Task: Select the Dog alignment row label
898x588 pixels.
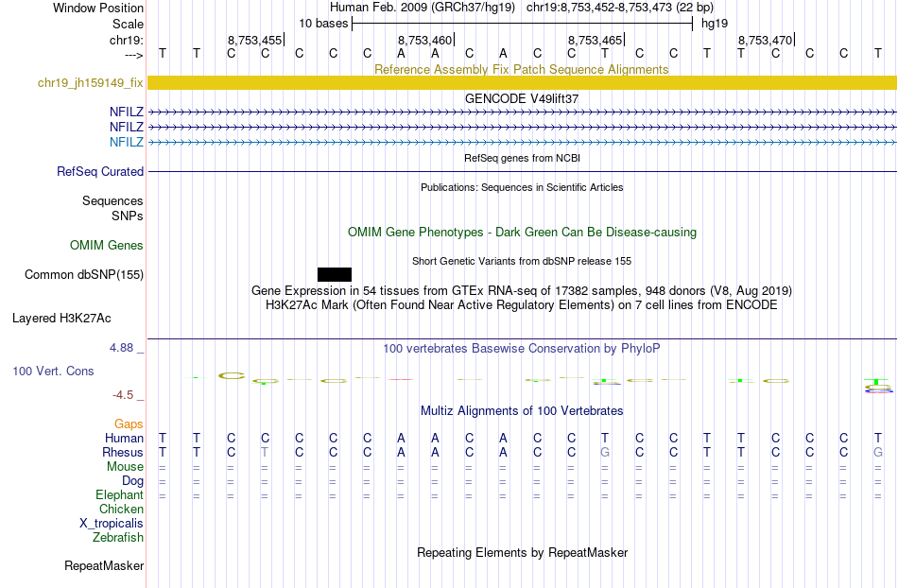Action: pyautogui.click(x=132, y=480)
